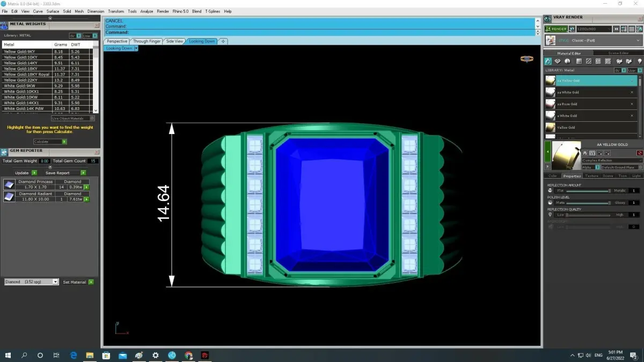Viewport: 644px width, 362px height.
Task: Select the pearl sphere material category icon
Action: (567, 62)
